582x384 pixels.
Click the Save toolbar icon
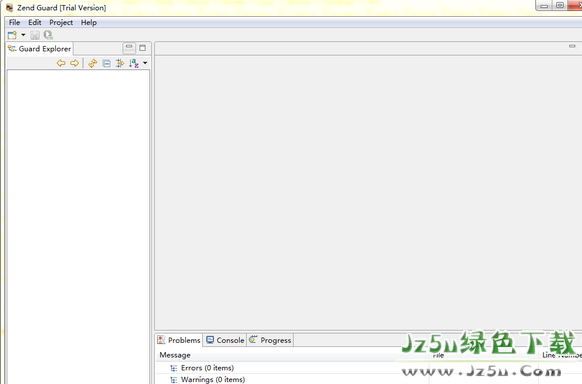tap(35, 35)
